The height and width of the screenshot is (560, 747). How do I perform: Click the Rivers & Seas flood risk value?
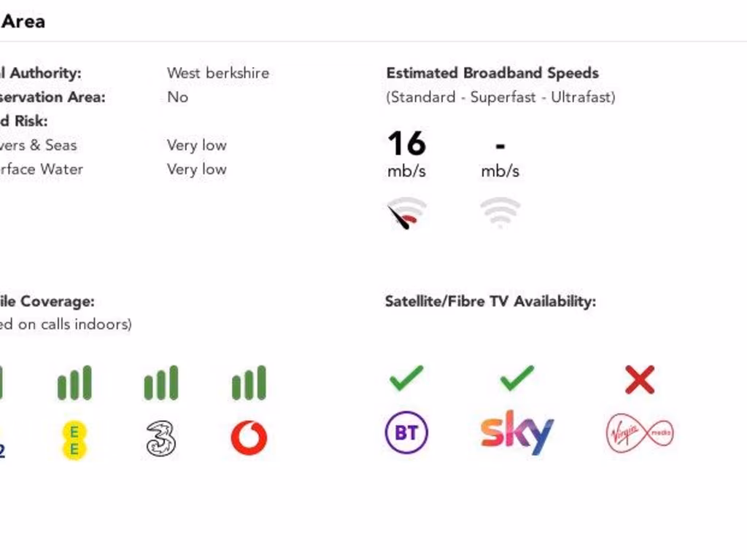pos(197,145)
